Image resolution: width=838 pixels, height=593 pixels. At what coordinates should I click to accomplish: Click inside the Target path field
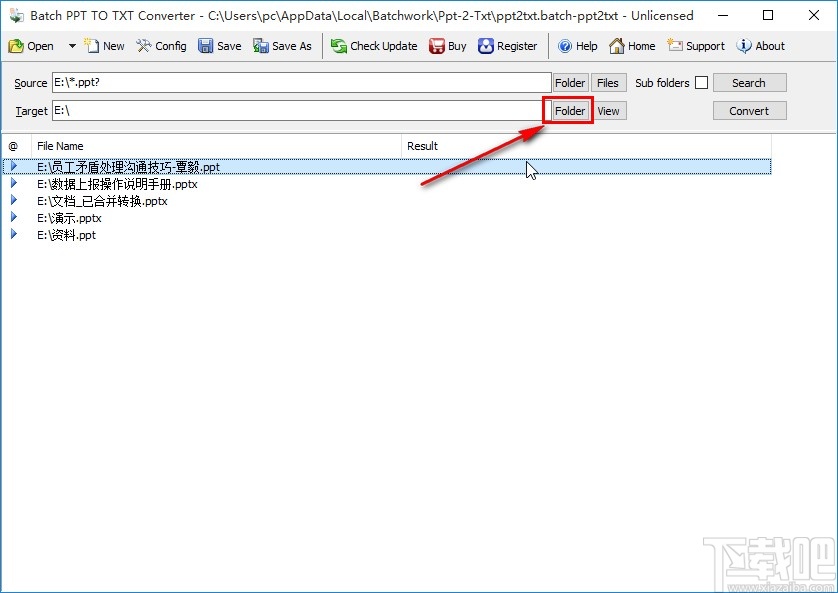pos(300,110)
